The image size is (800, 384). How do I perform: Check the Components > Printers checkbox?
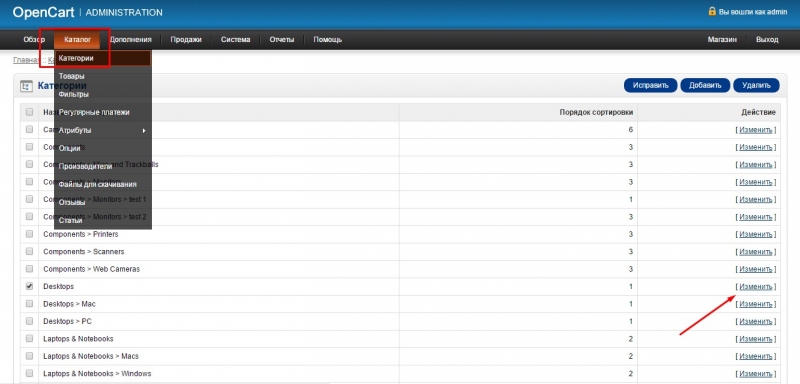point(29,234)
